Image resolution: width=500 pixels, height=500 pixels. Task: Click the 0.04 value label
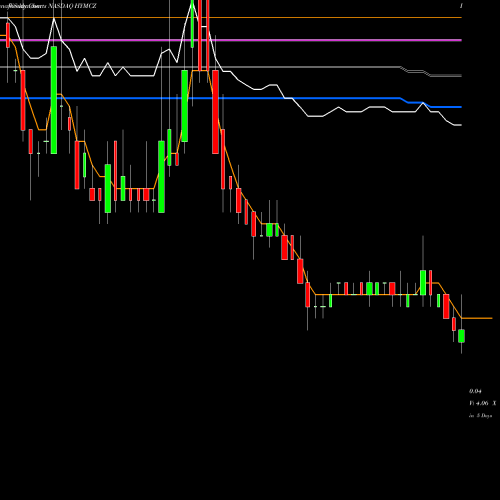coord(475,391)
